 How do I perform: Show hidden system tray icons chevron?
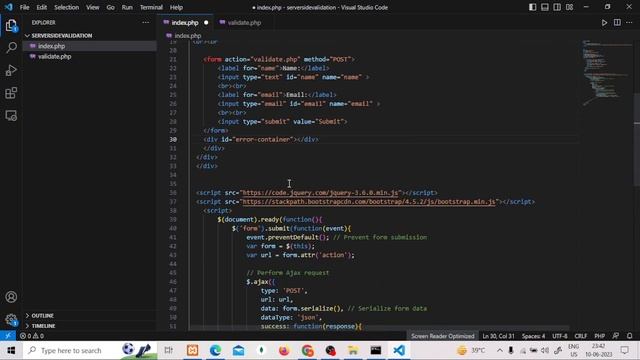(500, 351)
